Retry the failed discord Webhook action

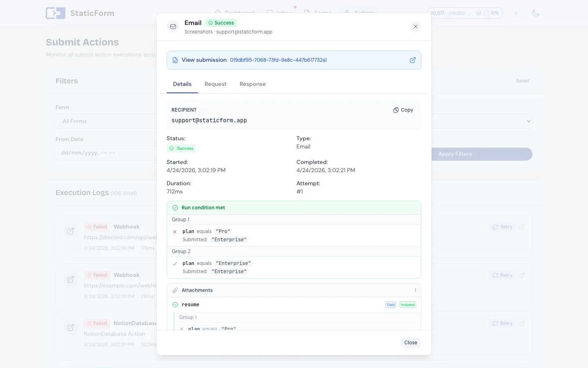click(502, 227)
